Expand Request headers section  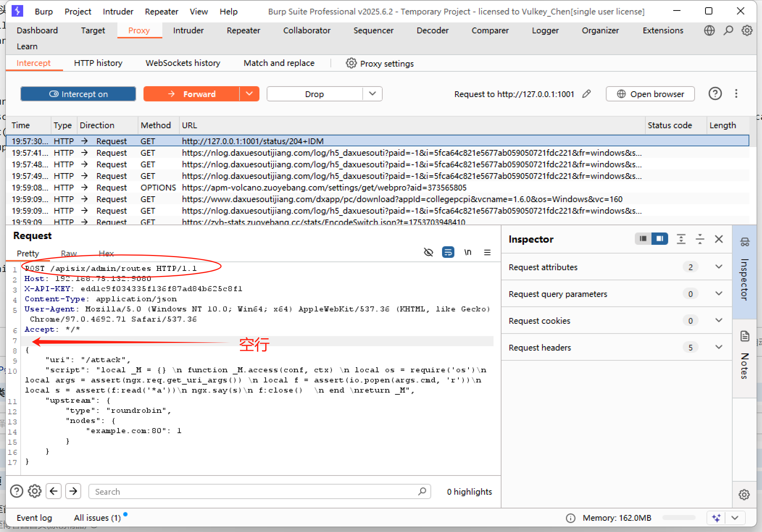[x=616, y=347]
